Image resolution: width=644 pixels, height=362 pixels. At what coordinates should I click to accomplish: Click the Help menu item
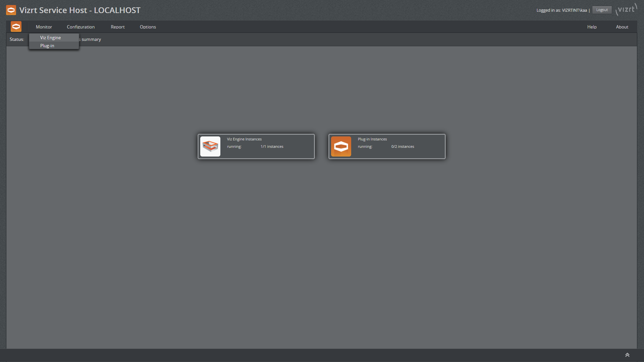point(592,27)
